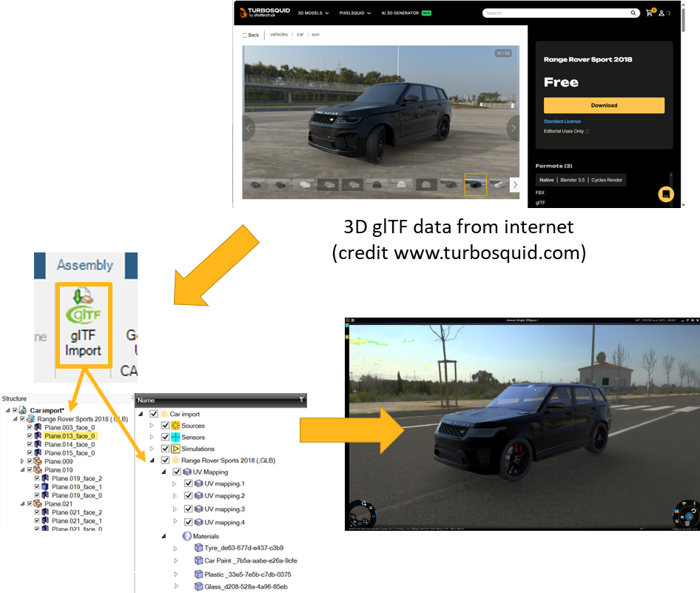
Task: Open the shopping cart icon
Action: click(x=650, y=13)
